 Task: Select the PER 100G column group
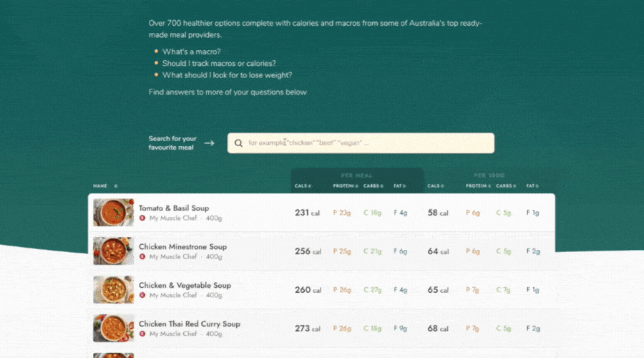pyautogui.click(x=489, y=175)
